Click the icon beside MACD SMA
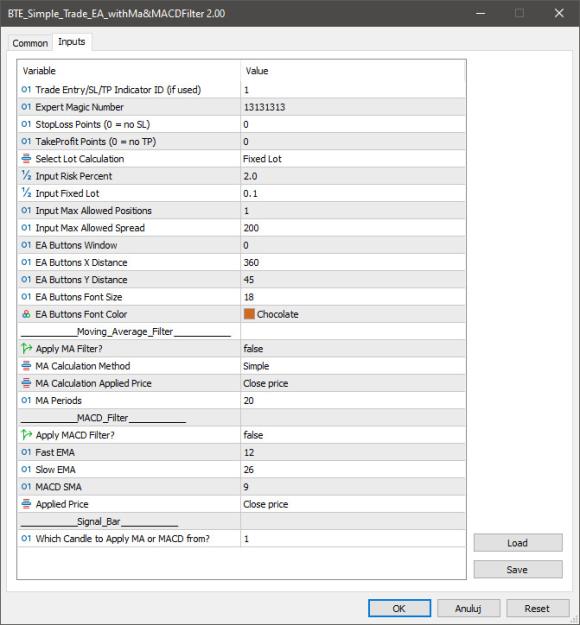Screen dimensions: 580x625 click(x=26, y=487)
